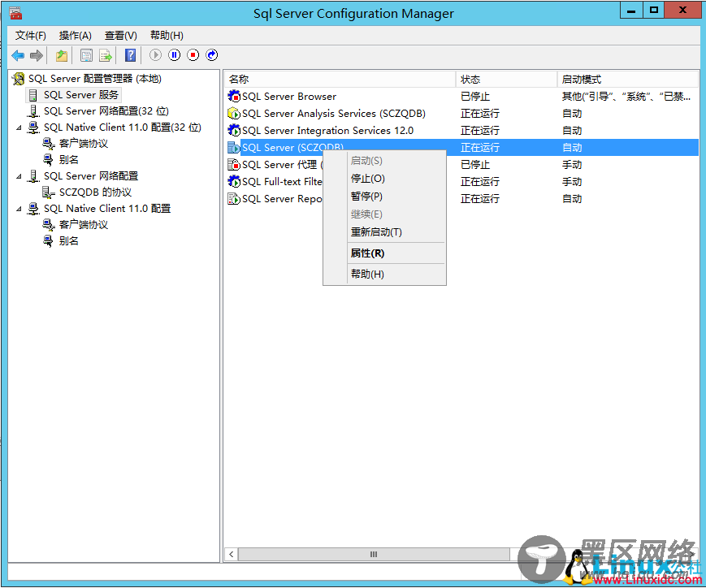Screen dimensions: 706x588
Task: Open the 操作(A) menu
Action: coord(76,36)
